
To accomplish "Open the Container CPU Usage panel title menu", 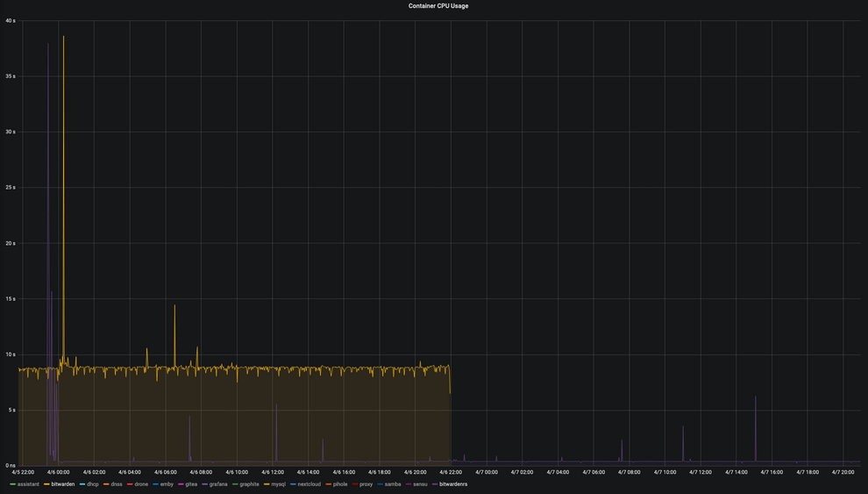I will [x=438, y=6].
